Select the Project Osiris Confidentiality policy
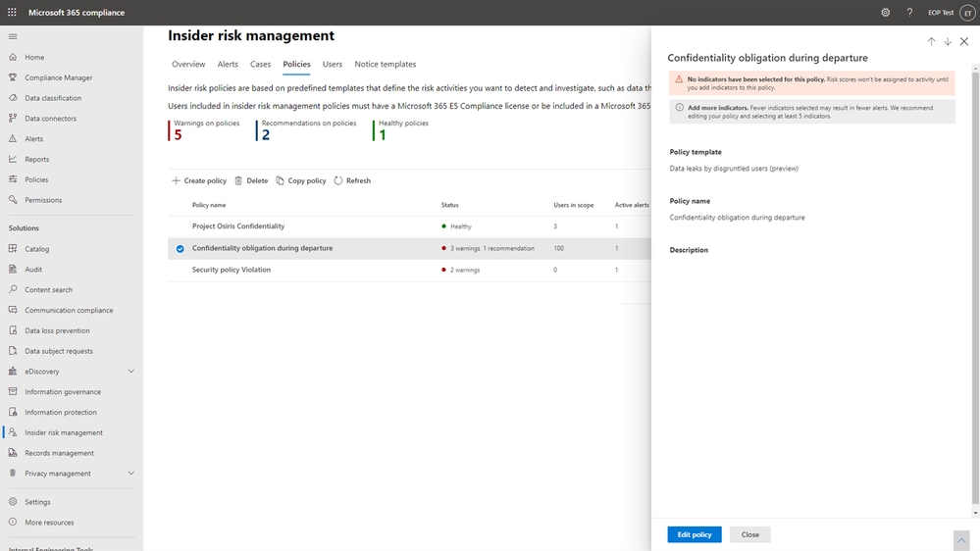980x551 pixels. [x=238, y=226]
